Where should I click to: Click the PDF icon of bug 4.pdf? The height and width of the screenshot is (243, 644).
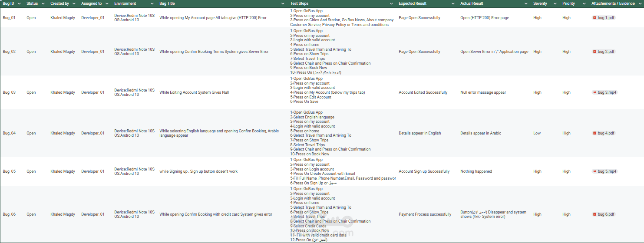(x=594, y=133)
